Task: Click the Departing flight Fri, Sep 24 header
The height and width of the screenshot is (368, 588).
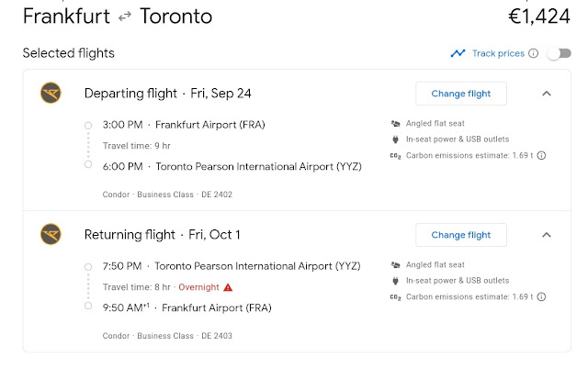Action: pos(167,94)
